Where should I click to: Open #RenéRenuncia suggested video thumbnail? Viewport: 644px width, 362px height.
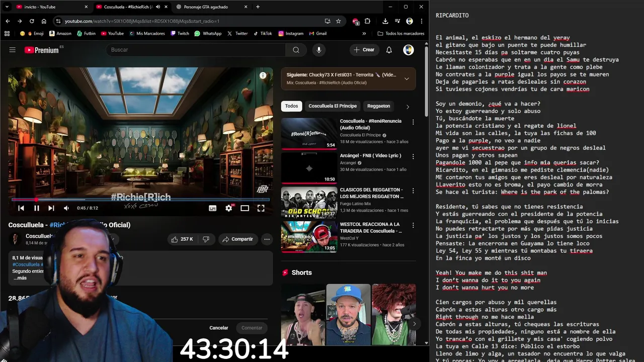[x=309, y=134]
